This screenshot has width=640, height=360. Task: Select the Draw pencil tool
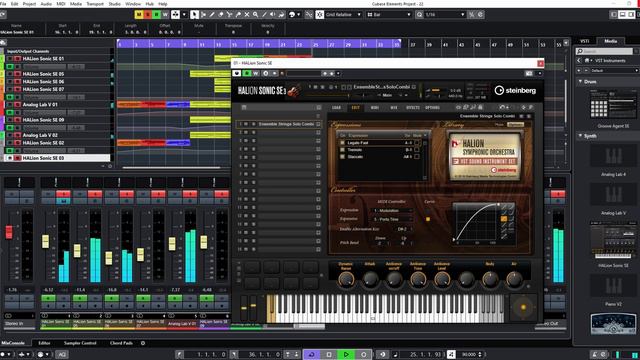click(212, 15)
